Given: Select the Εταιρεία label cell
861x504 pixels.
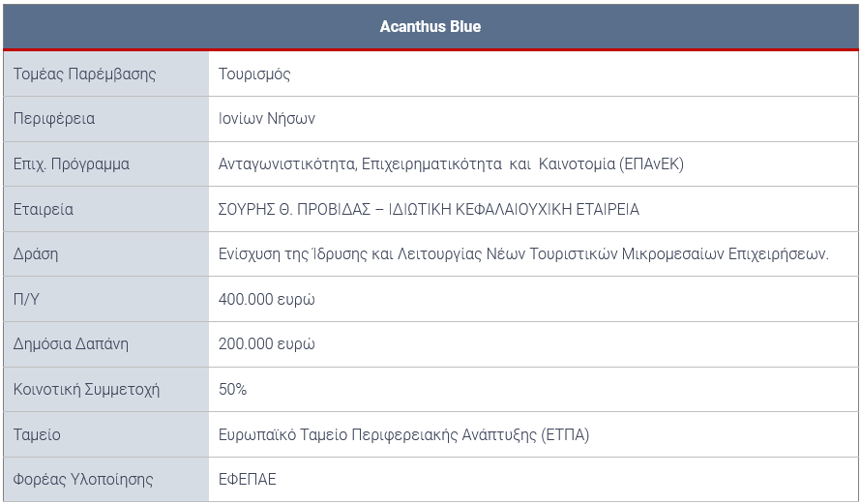Looking at the screenshot, I should 106,209.
